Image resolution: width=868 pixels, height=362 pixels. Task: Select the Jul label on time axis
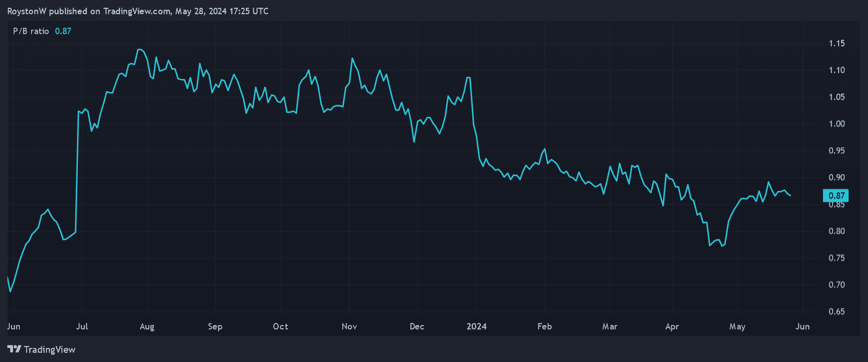click(82, 326)
